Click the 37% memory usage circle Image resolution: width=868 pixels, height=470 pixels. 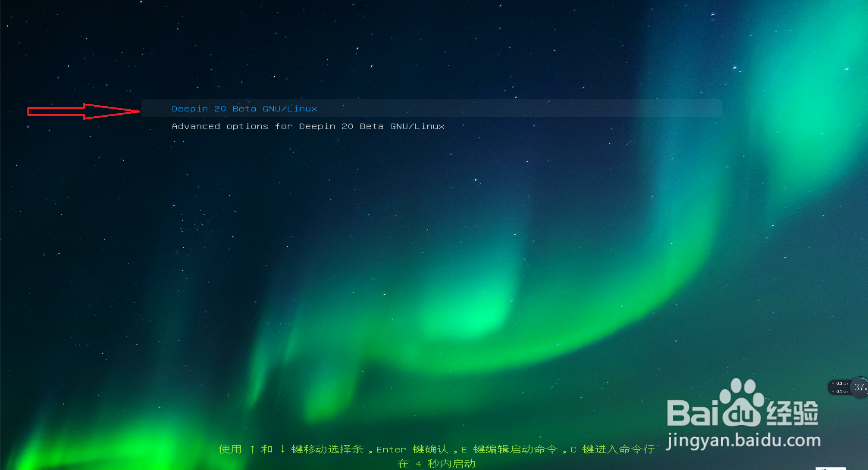click(x=859, y=387)
